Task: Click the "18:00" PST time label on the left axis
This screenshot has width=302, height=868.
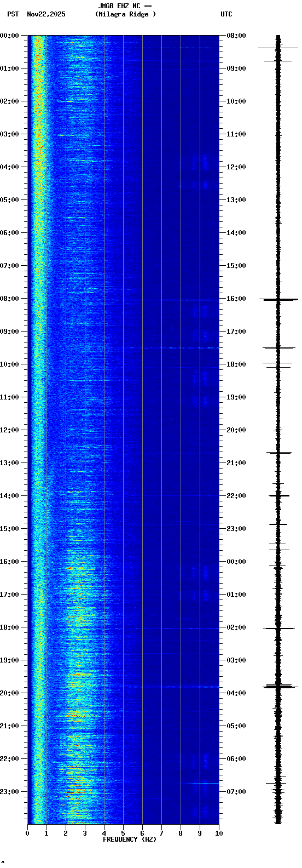Action: tap(10, 627)
